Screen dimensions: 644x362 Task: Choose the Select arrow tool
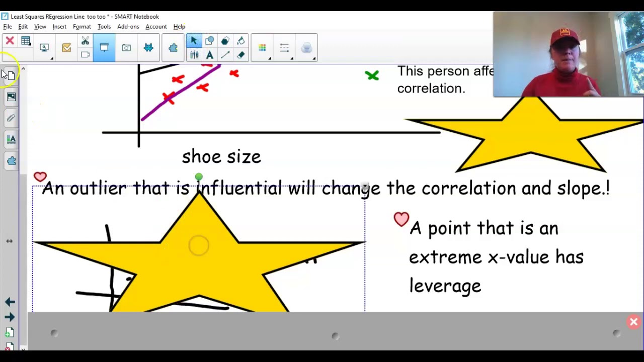tap(194, 41)
